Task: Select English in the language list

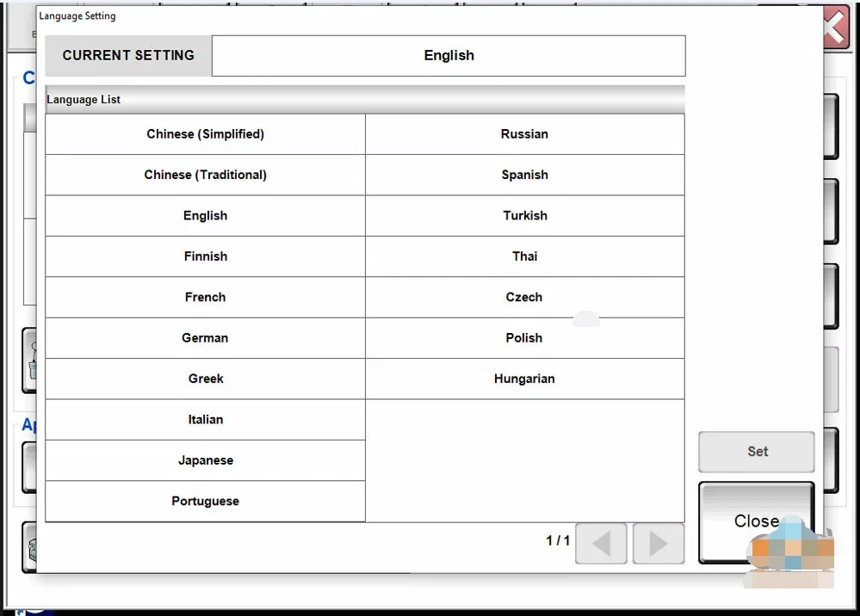Action: 205,216
